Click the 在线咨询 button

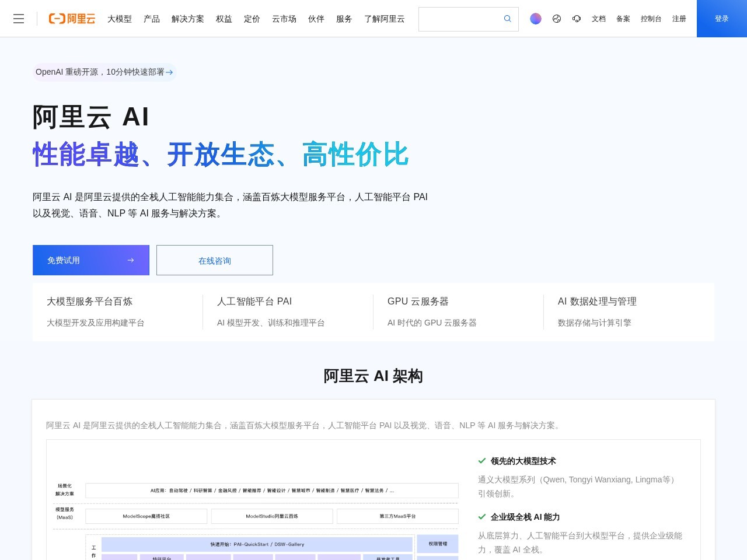point(215,260)
